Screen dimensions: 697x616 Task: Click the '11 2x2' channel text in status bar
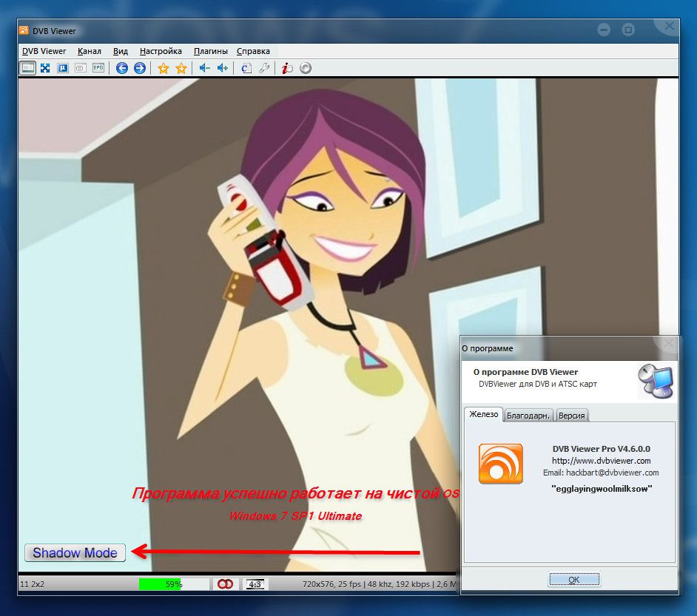coord(32,584)
